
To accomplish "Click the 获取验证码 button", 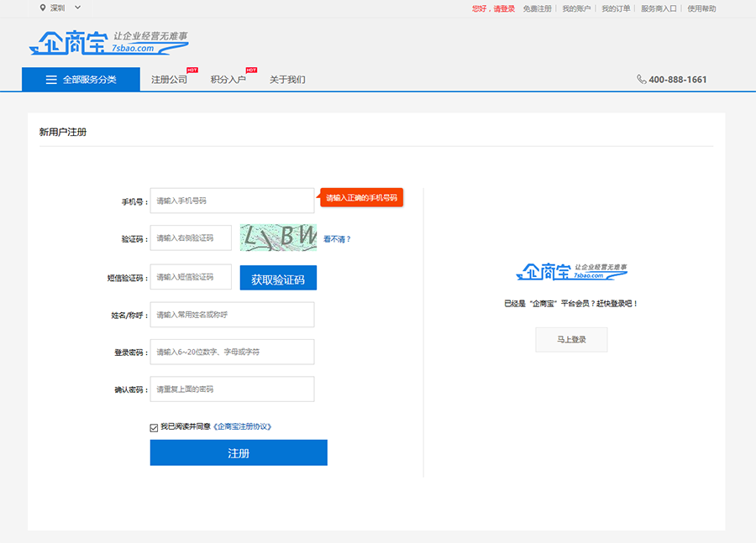I will coord(278,279).
